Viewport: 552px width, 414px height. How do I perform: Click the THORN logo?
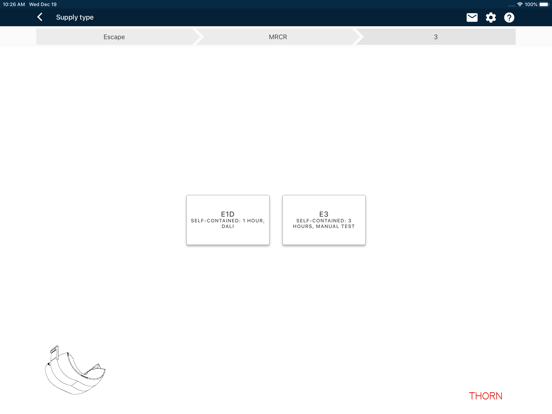(x=485, y=396)
